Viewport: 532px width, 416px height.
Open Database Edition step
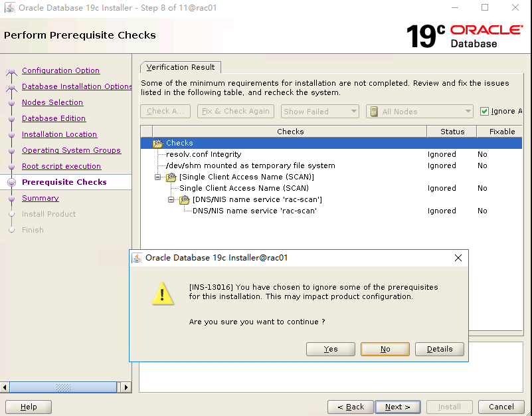[x=54, y=118]
